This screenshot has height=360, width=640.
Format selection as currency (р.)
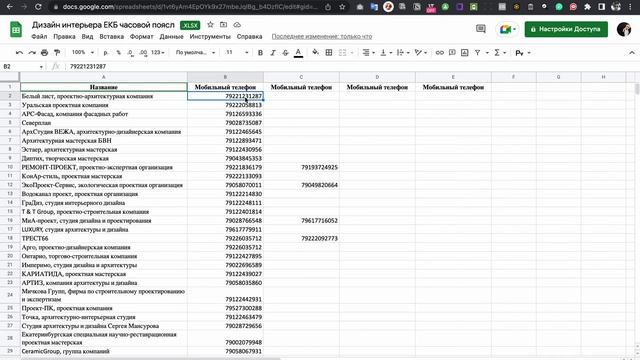coord(106,53)
